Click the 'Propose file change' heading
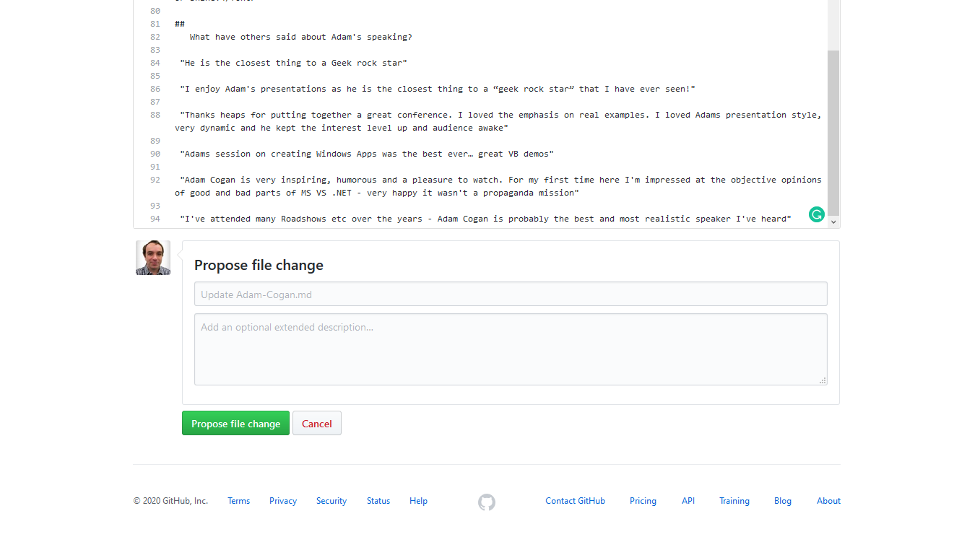This screenshot has width=980, height=537. [x=259, y=265]
